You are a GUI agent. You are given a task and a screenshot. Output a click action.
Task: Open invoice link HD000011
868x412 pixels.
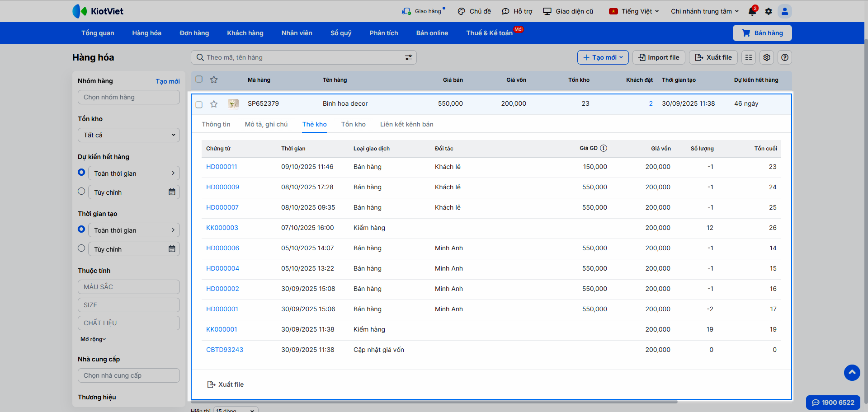click(222, 167)
